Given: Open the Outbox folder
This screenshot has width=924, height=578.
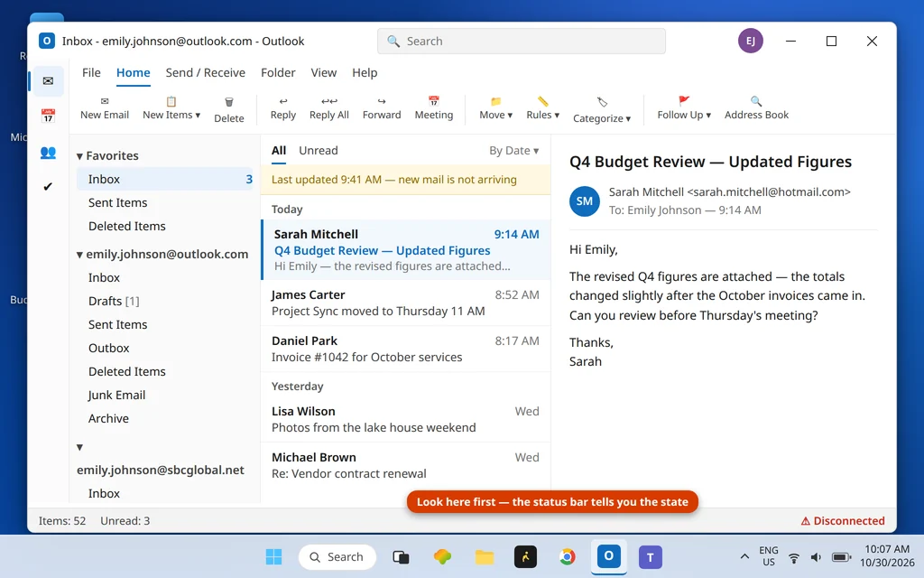Looking at the screenshot, I should click(165, 348).
